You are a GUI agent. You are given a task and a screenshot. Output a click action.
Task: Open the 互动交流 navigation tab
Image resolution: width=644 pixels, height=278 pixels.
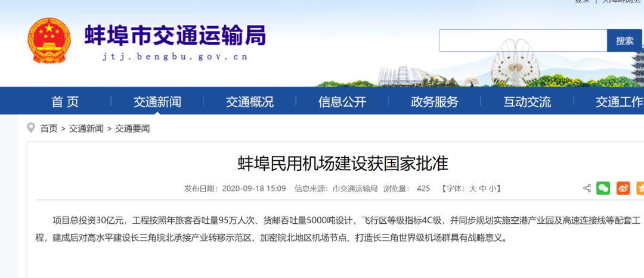[x=527, y=102]
